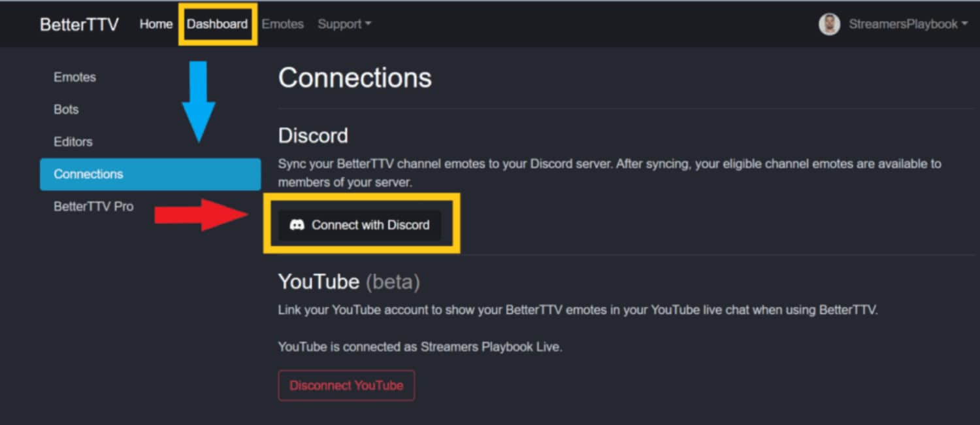This screenshot has width=980, height=425.
Task: Click the StreamersPlaybook avatar picture
Action: coord(829,24)
